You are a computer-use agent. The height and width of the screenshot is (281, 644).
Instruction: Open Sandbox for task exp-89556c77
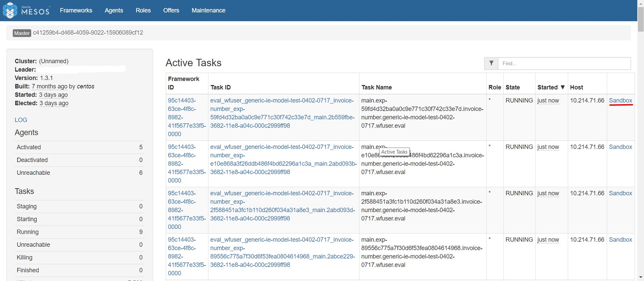coord(620,240)
